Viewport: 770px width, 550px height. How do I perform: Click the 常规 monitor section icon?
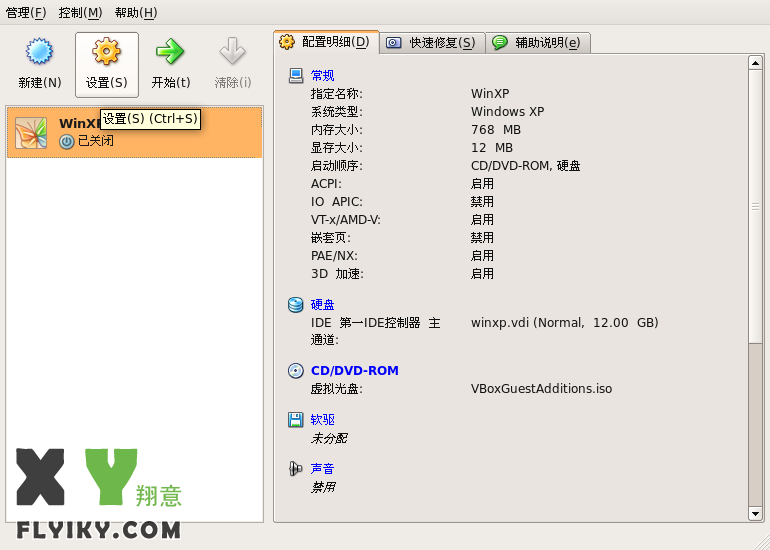[296, 76]
